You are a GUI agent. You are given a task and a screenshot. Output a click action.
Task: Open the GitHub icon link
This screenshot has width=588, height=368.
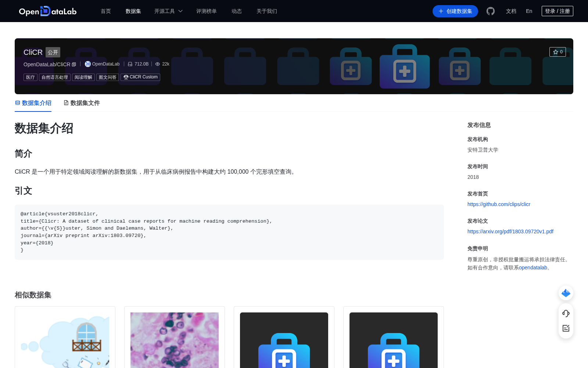pyautogui.click(x=491, y=11)
